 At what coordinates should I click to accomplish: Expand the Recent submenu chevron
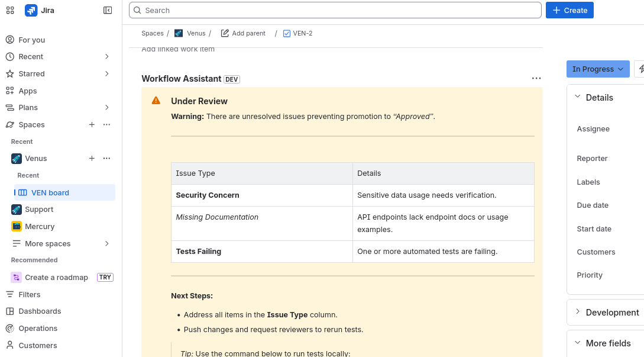pyautogui.click(x=107, y=57)
